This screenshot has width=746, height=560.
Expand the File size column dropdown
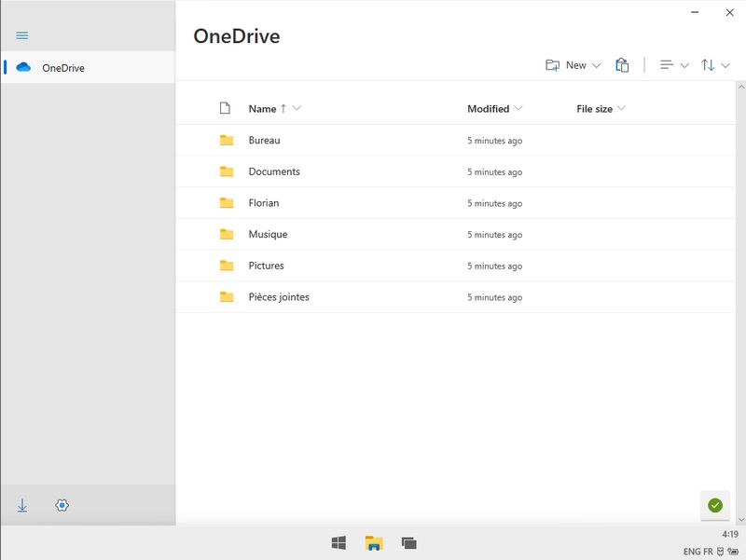point(621,109)
